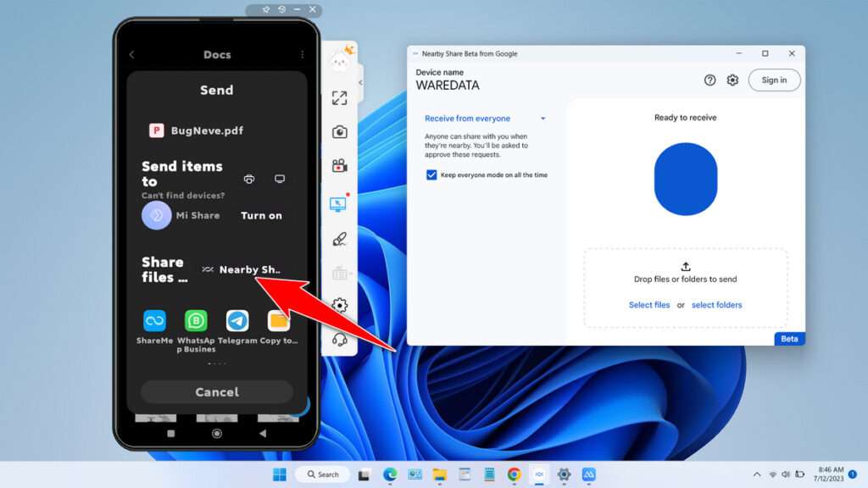Open the three-dot menu in Docs

tap(303, 54)
